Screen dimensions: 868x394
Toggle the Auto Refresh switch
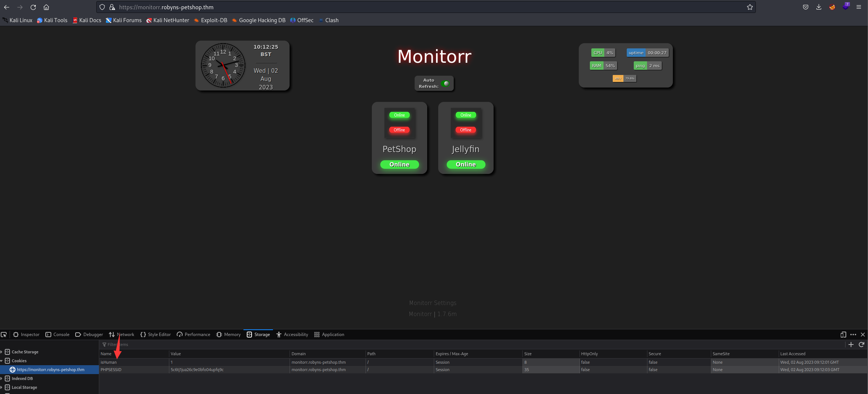click(446, 83)
